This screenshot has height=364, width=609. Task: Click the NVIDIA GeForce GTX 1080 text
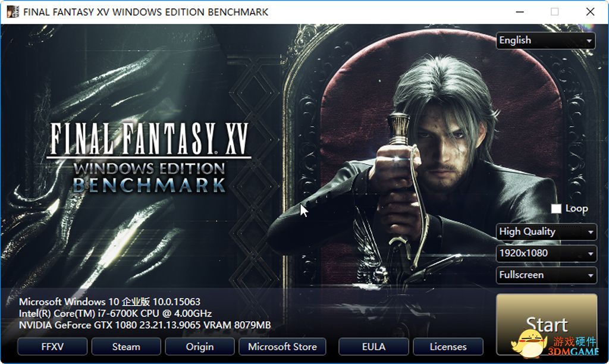(x=145, y=325)
